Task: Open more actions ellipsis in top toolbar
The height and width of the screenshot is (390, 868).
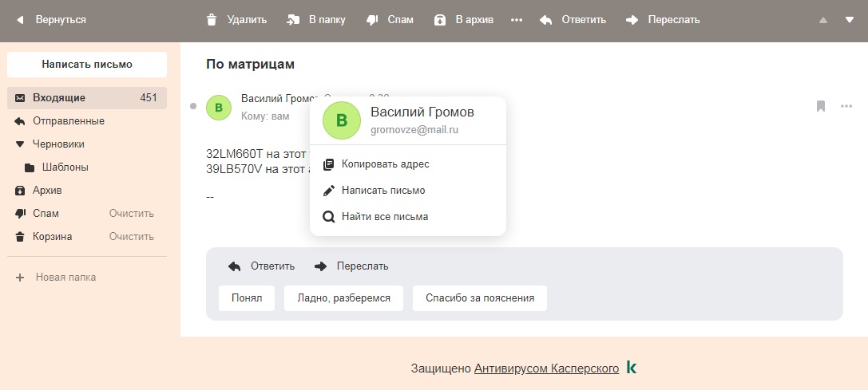Action: point(517,20)
